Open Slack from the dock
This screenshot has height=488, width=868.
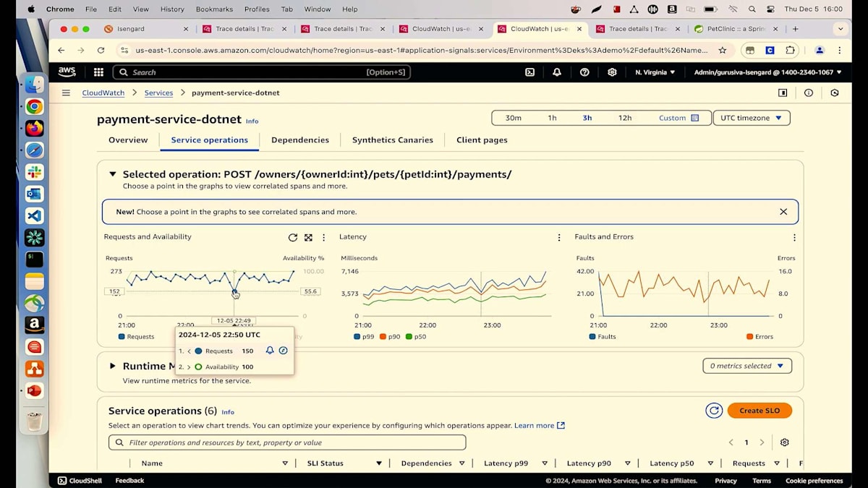pyautogui.click(x=34, y=172)
